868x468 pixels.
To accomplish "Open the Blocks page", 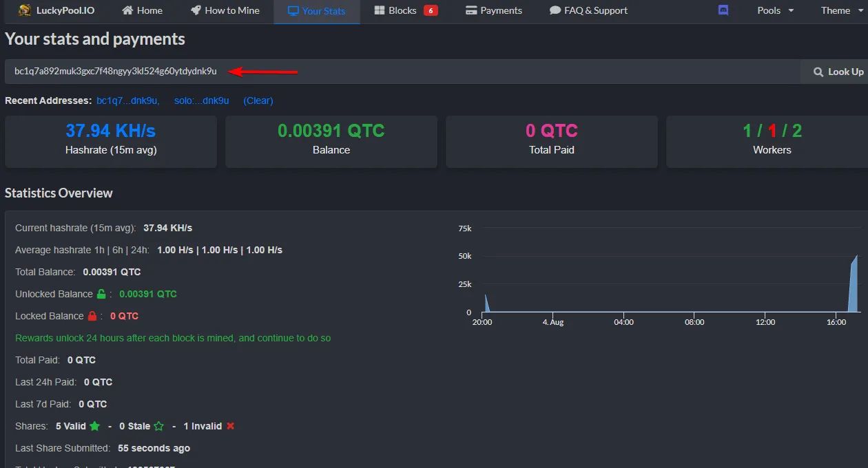I will point(406,10).
